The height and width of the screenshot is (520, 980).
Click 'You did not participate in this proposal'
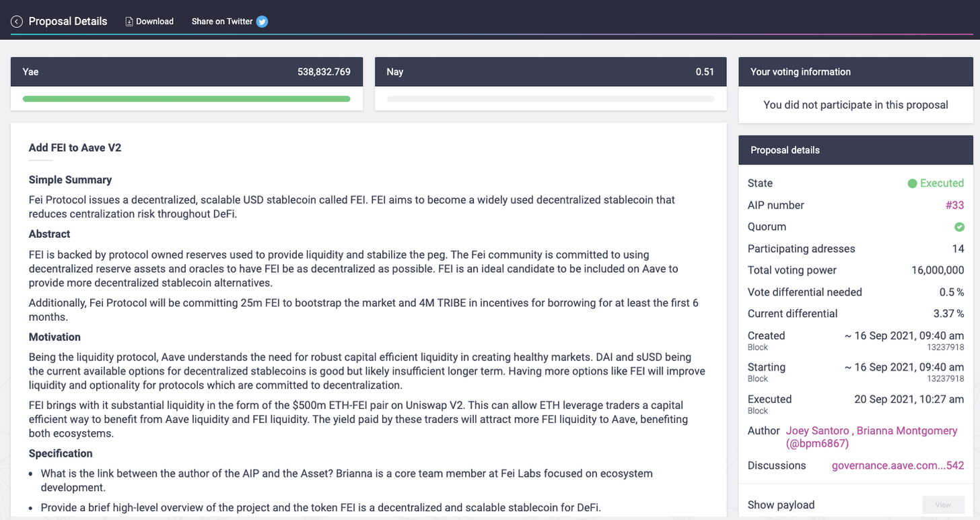coord(855,105)
